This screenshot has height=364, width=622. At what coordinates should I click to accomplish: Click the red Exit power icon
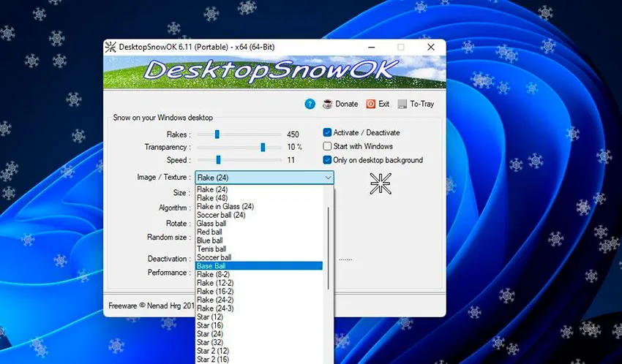click(x=370, y=104)
